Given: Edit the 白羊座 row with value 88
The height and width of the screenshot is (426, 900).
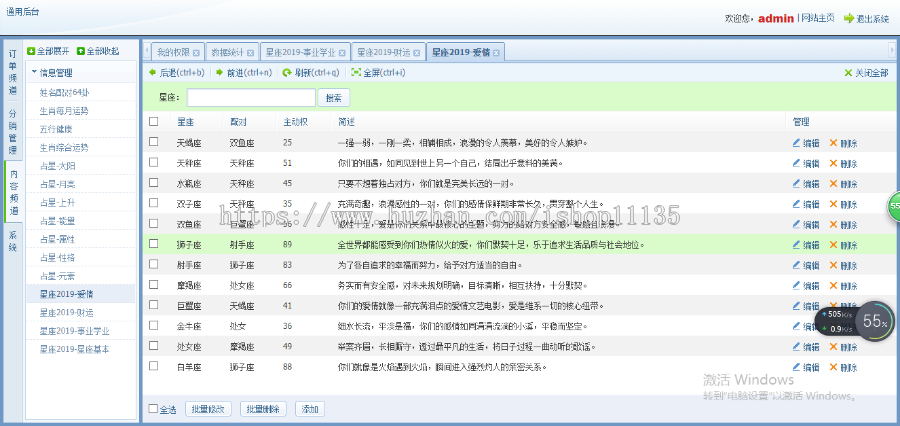Looking at the screenshot, I should tap(805, 367).
